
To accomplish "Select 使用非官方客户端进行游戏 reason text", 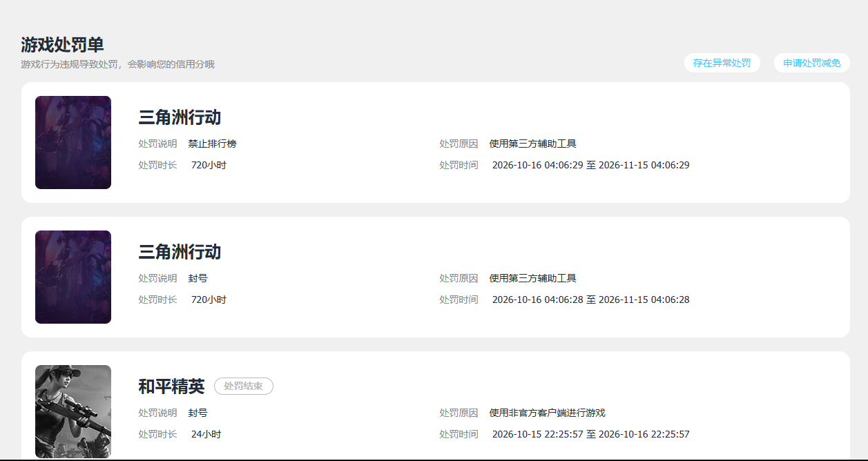I will (547, 413).
